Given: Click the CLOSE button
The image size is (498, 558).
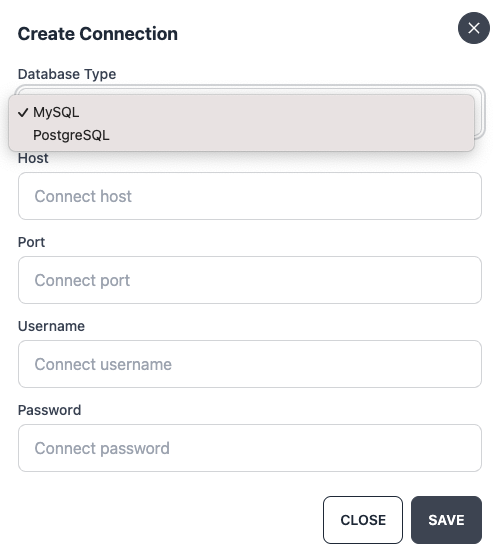Looking at the screenshot, I should click(363, 520).
